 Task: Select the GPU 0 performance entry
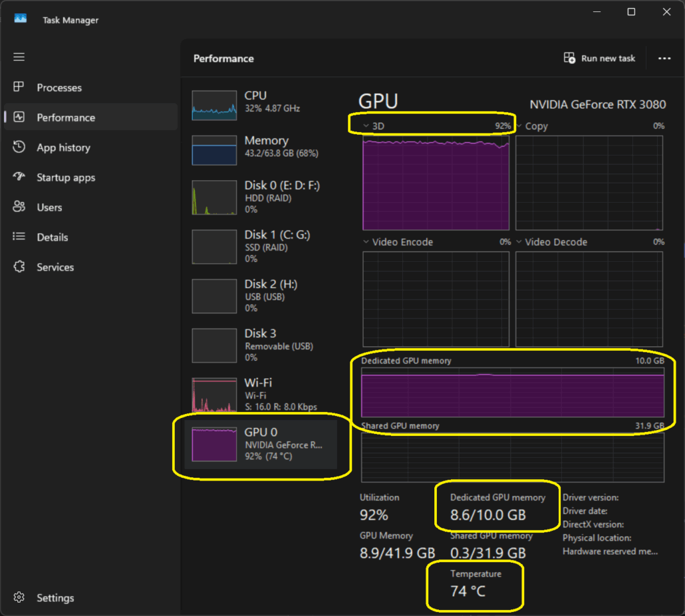click(x=261, y=445)
